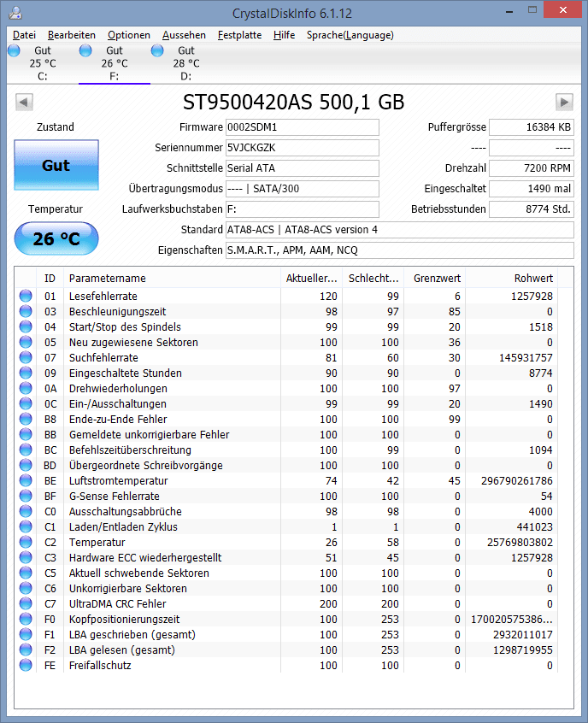Click status circle for G-Sense Fehlerrate row
The height and width of the screenshot is (723, 588).
coord(26,496)
